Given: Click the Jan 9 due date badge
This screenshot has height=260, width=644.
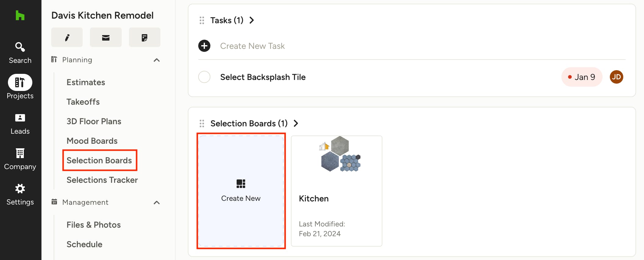Looking at the screenshot, I should click(x=581, y=77).
